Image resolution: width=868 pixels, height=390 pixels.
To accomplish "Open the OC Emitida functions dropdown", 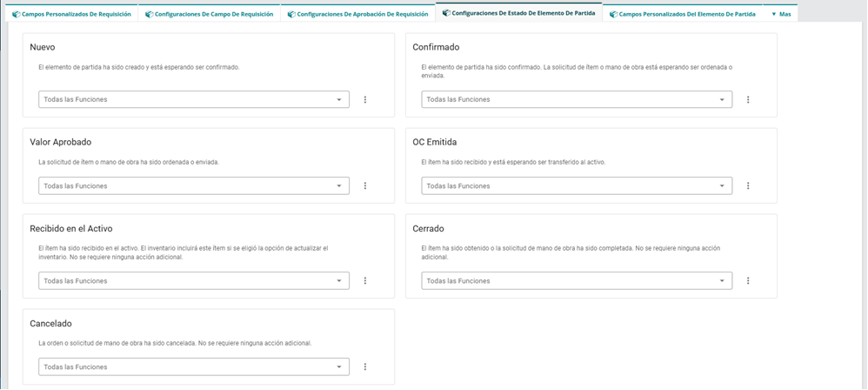I will (577, 186).
